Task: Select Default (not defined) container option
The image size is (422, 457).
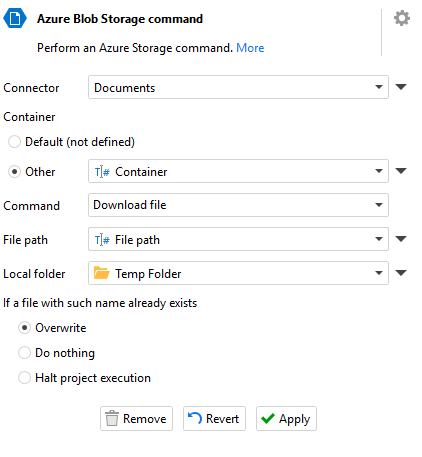Action: (14, 142)
